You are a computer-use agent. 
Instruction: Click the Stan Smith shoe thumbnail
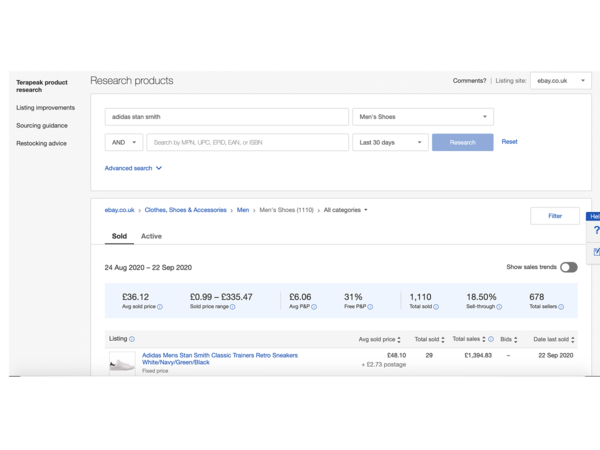122,363
